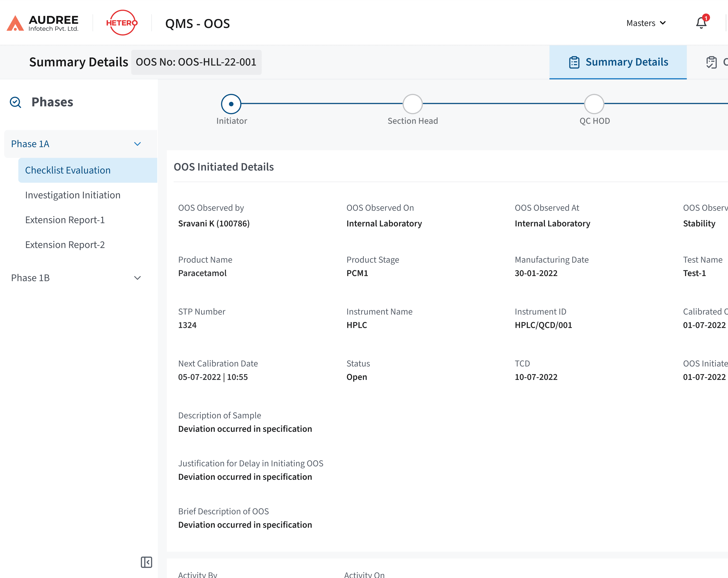Screen dimensions: 728x578
Task: Select Checklist Evaluation in the Phases panel
Action: (x=68, y=170)
